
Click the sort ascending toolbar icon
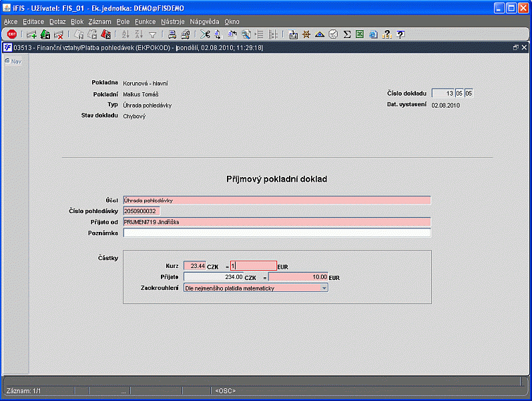pos(125,34)
